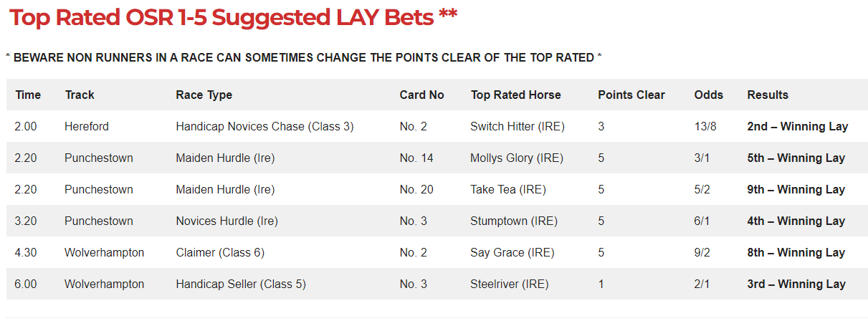Select the Time column header
Image resolution: width=868 pixels, height=321 pixels.
[x=28, y=95]
